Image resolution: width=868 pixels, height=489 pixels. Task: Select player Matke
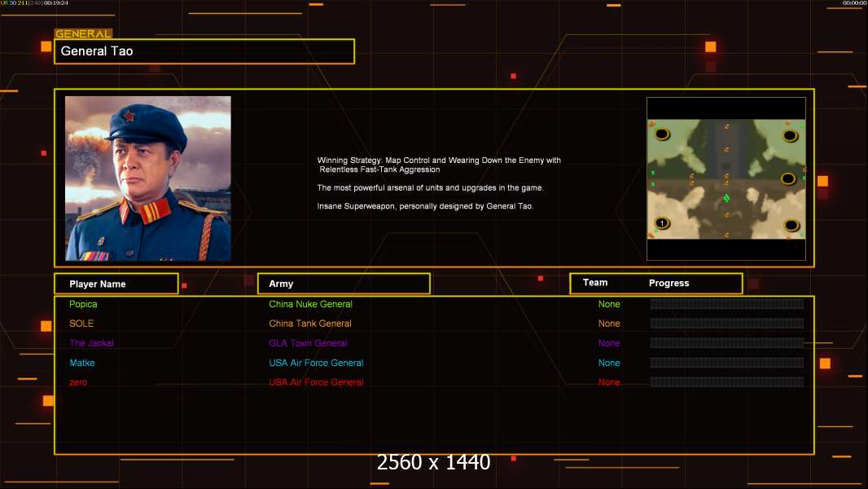[x=82, y=363]
